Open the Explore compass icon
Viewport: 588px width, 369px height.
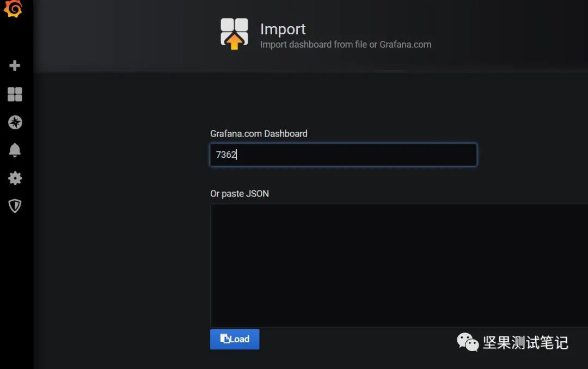(15, 122)
